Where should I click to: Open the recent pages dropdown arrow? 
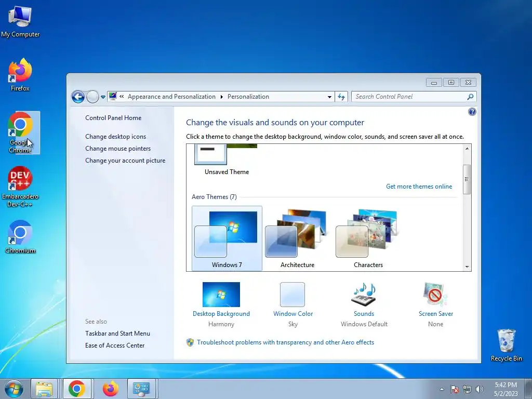point(103,97)
